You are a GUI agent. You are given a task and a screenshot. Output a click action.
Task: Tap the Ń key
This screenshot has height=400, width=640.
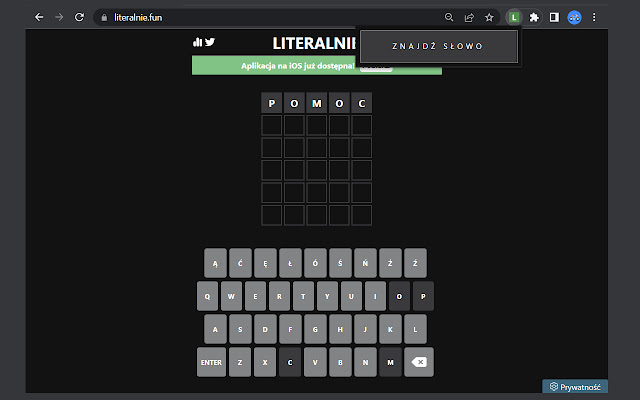365,263
